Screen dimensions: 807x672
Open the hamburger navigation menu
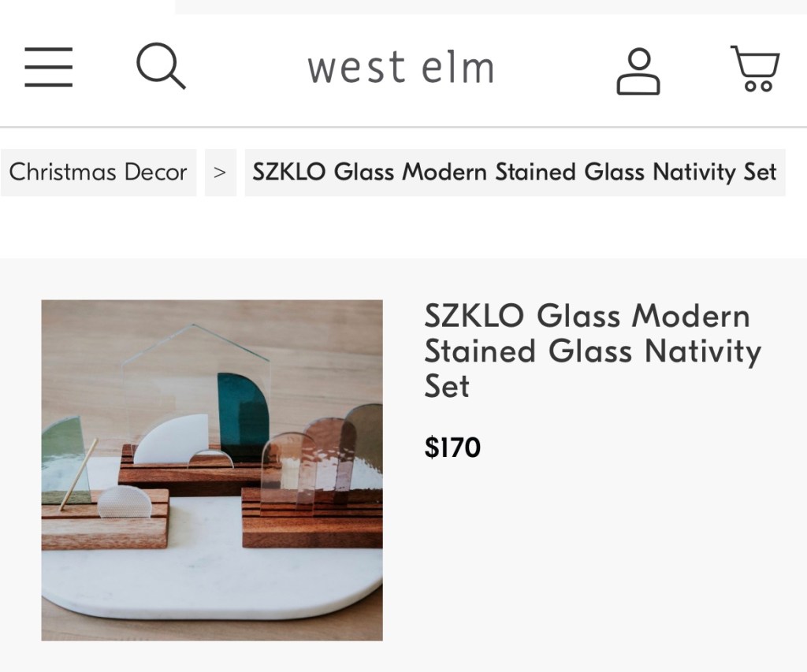click(48, 67)
